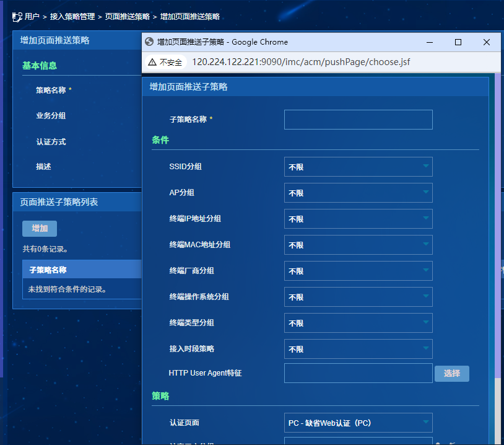Click the 策略名称 label
The width and height of the screenshot is (504, 445).
[x=51, y=90]
